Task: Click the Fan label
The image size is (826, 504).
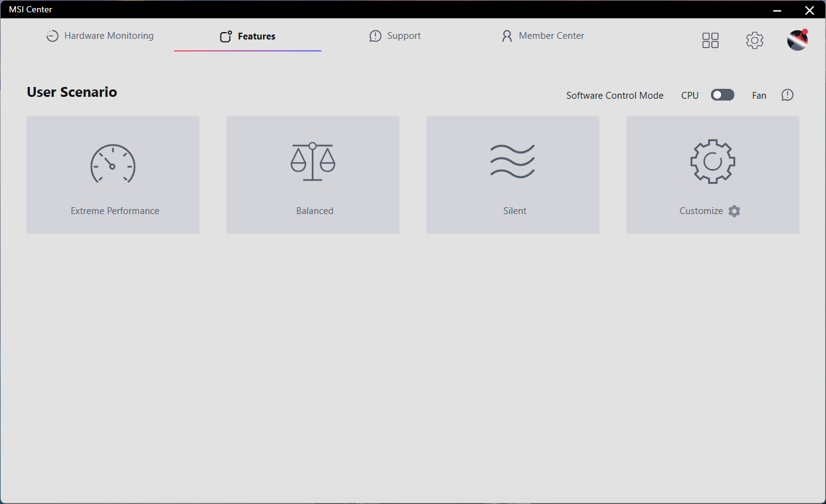Action: click(759, 96)
